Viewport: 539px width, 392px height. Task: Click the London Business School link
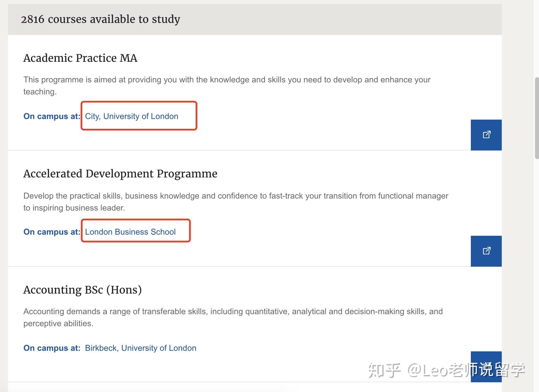130,232
